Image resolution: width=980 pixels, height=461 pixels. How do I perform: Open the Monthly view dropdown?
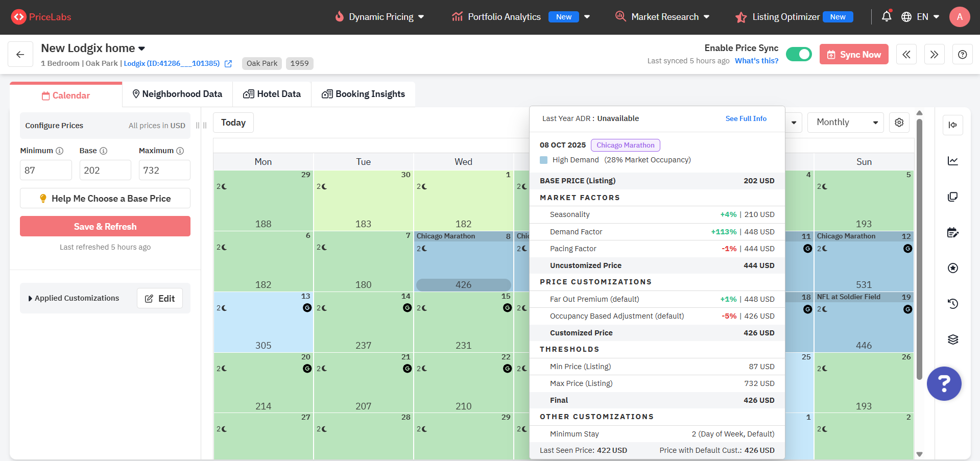845,123
